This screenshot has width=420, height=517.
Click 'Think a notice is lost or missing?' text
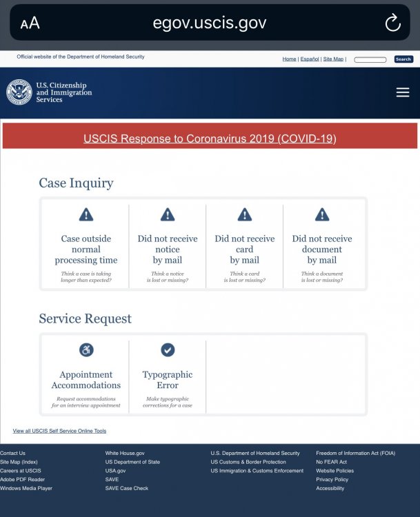click(168, 277)
